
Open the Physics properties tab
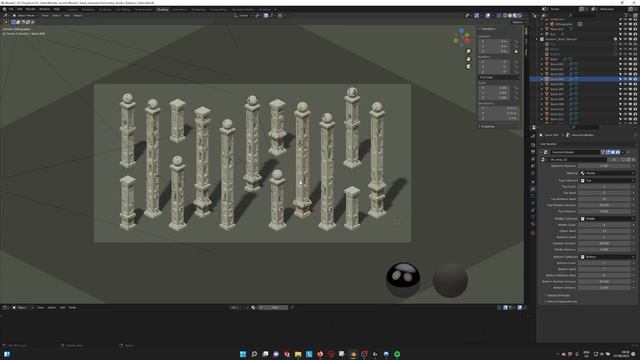pyautogui.click(x=533, y=203)
